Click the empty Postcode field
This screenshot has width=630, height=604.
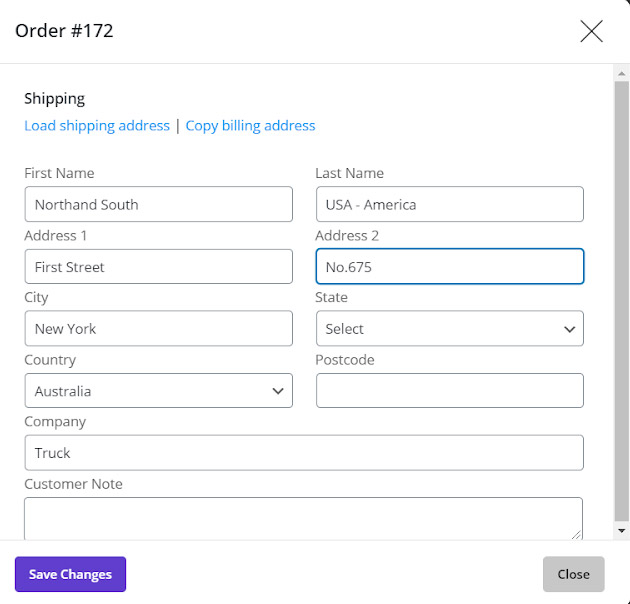(449, 391)
